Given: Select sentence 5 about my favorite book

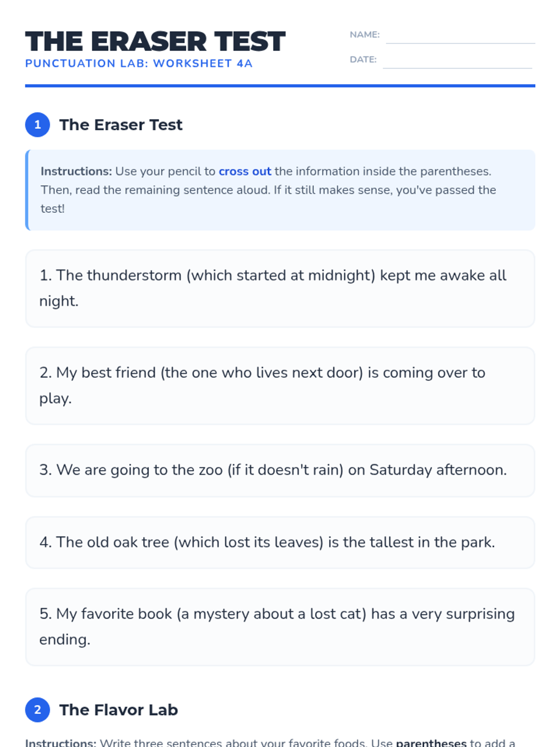Looking at the screenshot, I should pos(280,627).
